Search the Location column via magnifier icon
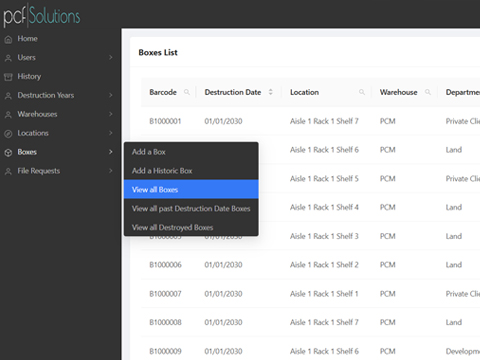 tap(362, 92)
